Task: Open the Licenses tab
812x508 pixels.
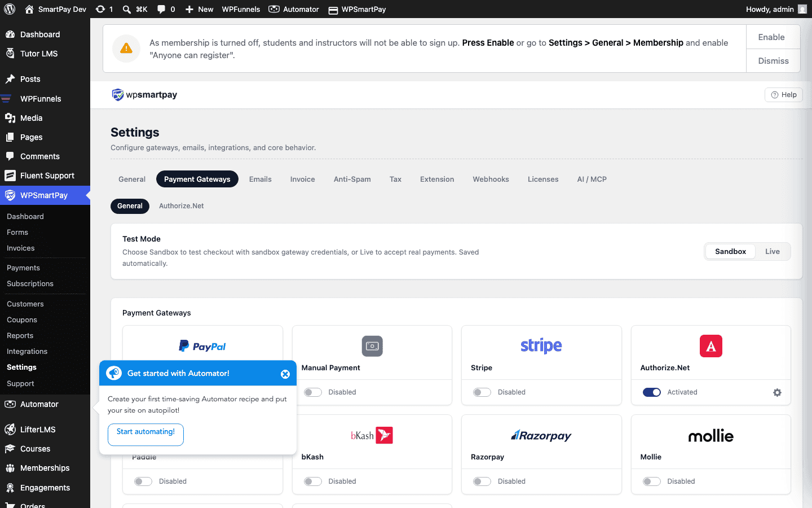Action: (543, 179)
